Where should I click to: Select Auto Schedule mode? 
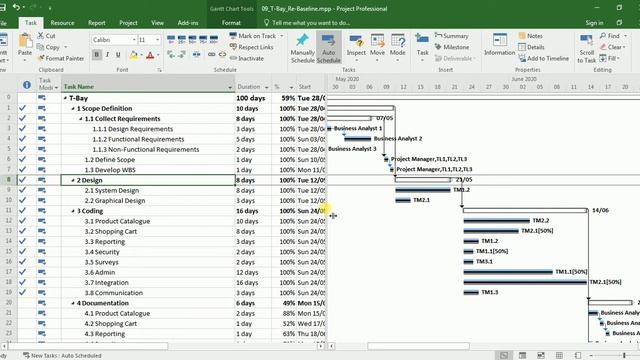point(329,48)
